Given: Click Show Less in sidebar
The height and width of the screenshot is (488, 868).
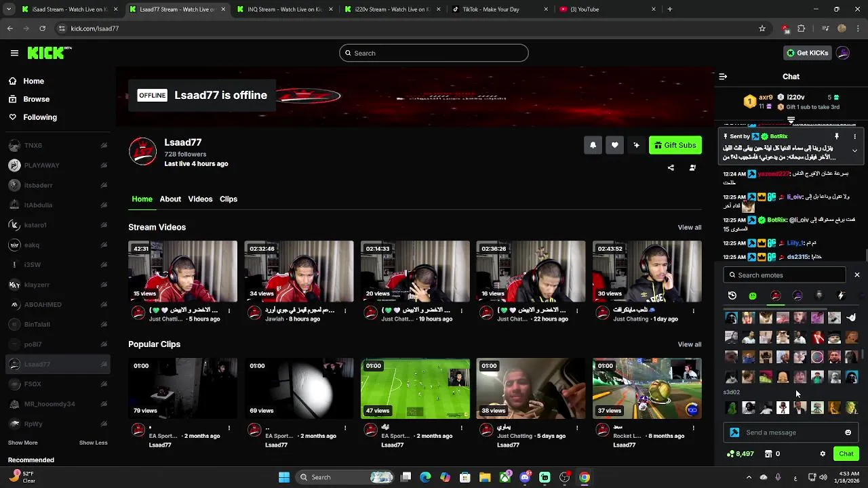Looking at the screenshot, I should click(93, 443).
